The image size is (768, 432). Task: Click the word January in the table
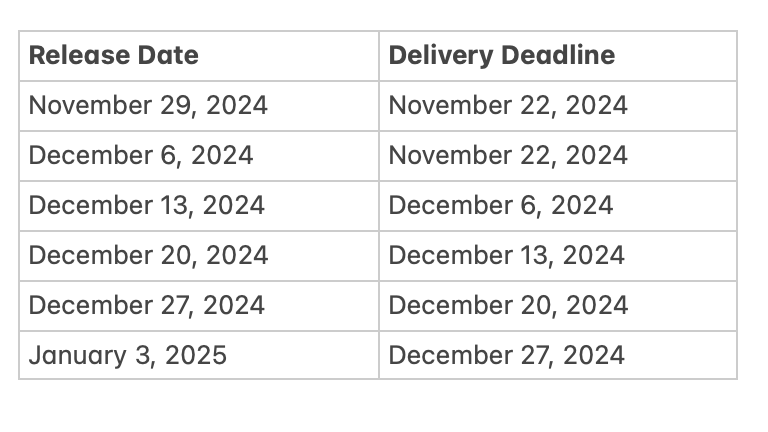coord(77,356)
